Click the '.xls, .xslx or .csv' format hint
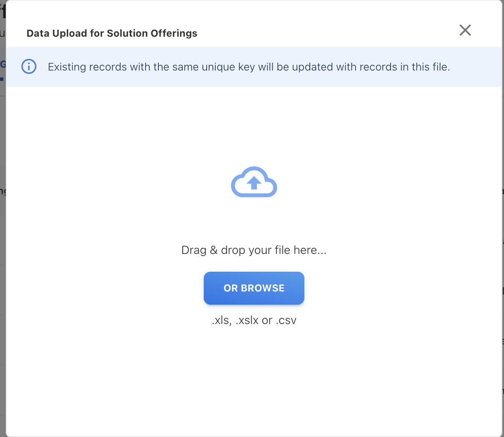The height and width of the screenshot is (437, 504). (x=254, y=320)
